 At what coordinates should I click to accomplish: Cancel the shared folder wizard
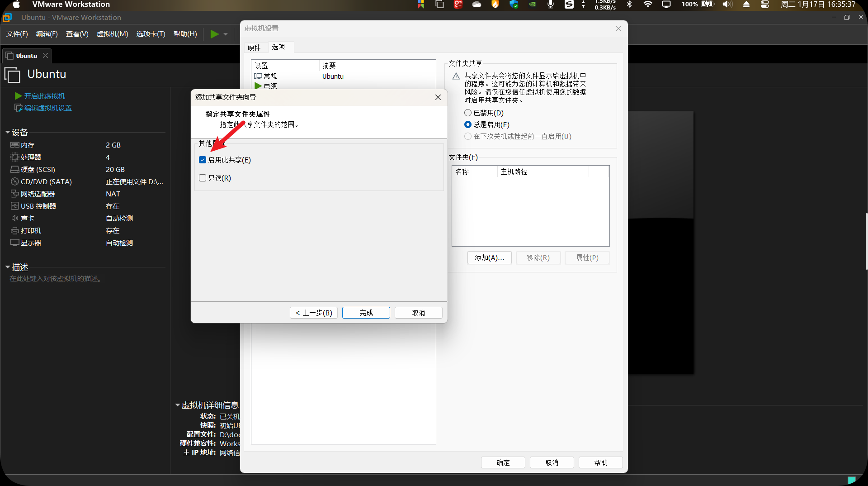click(x=419, y=313)
